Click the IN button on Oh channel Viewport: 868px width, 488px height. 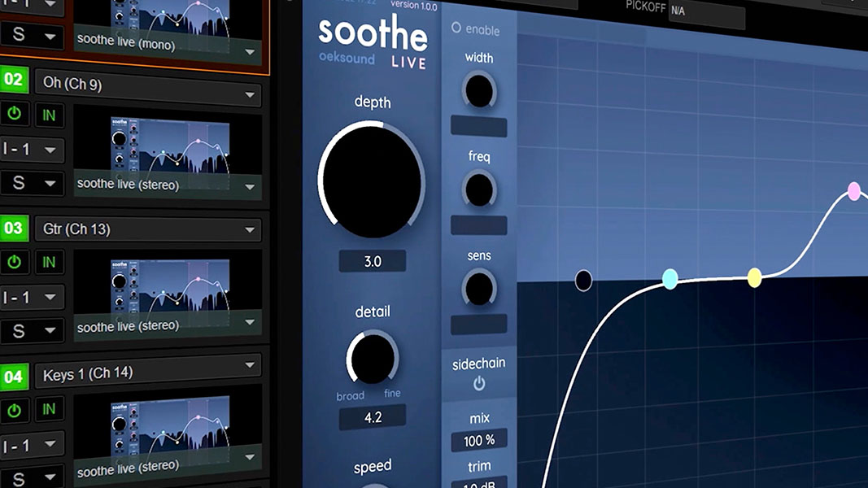[49, 115]
